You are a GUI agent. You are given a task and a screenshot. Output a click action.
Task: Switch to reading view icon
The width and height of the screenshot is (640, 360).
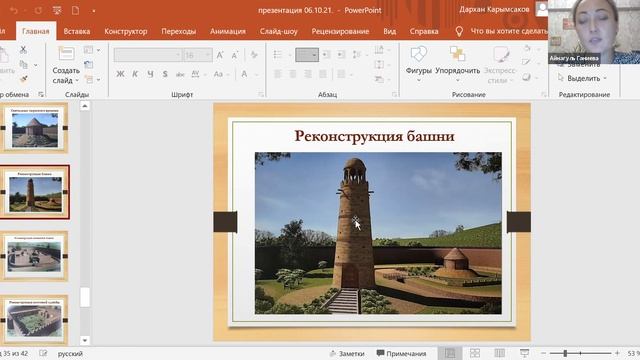500,353
